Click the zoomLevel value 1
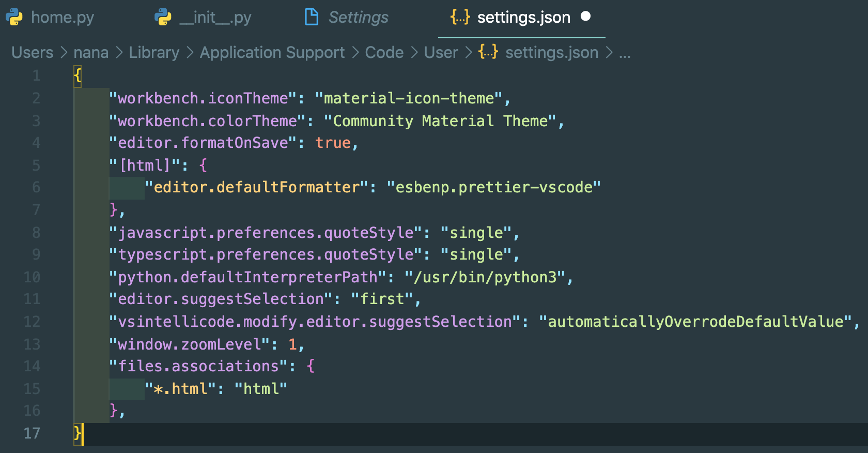 [293, 344]
